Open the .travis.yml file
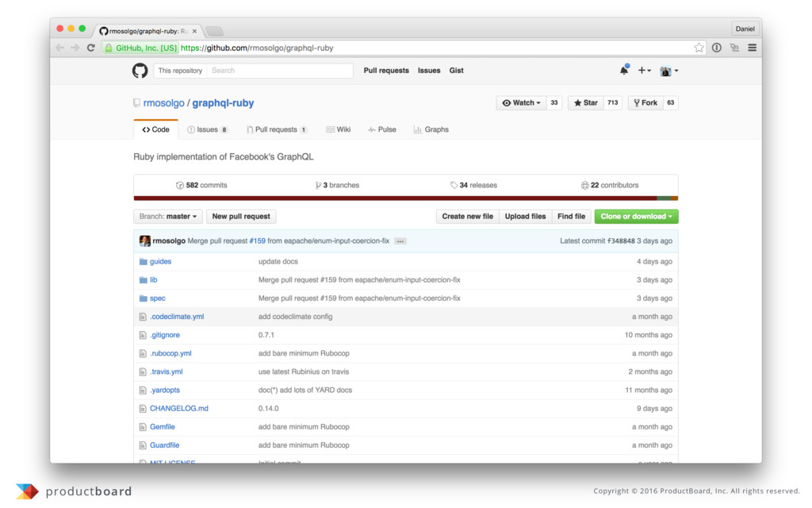This screenshot has width=812, height=508. coord(167,371)
